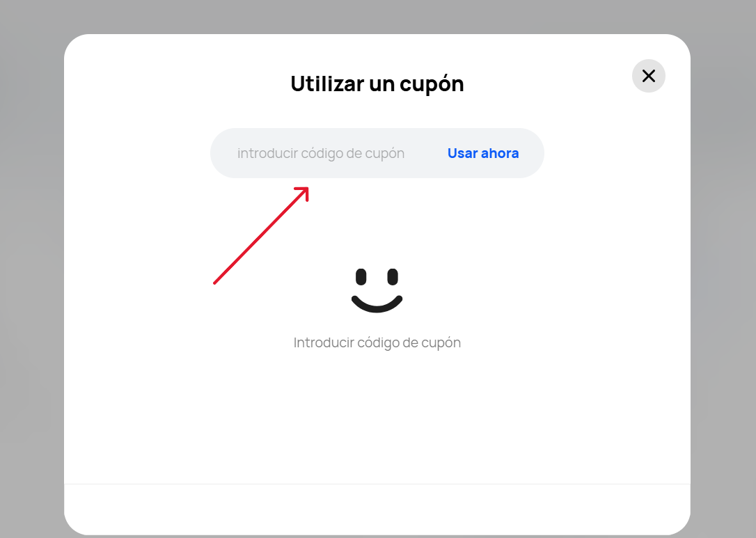756x538 pixels.
Task: Click the red arrow's tail end
Action: (216, 282)
